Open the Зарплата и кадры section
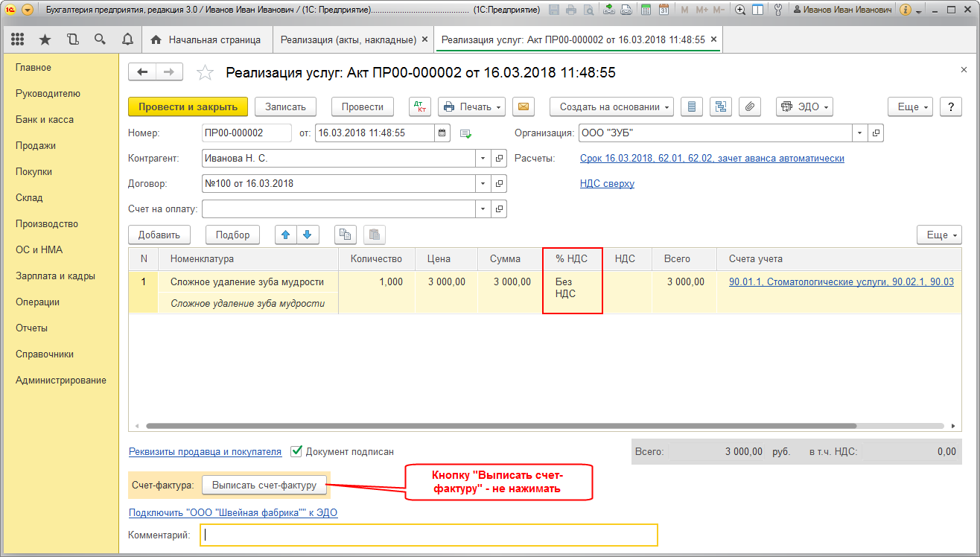Image resolution: width=980 pixels, height=557 pixels. 55,276
